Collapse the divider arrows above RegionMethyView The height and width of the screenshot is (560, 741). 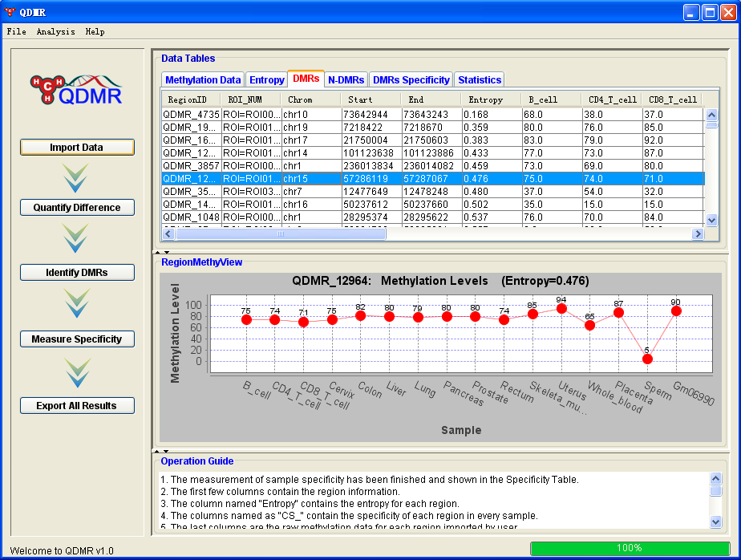(162, 252)
